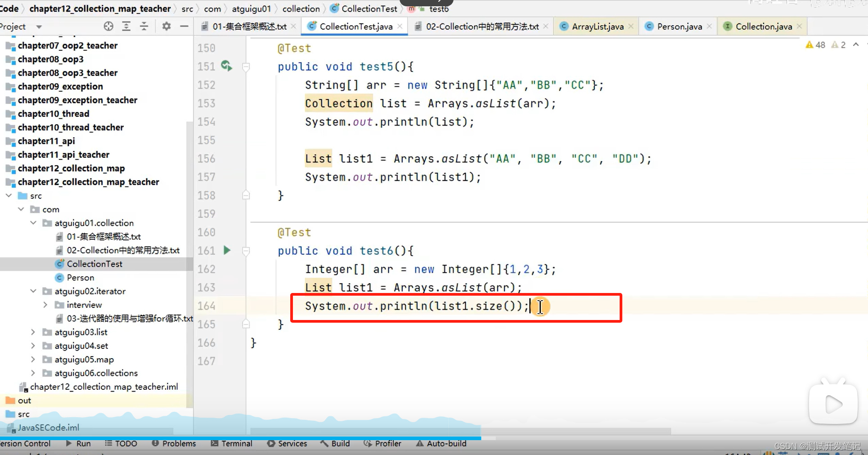Collapse atguigu02.iterator package

[33, 291]
